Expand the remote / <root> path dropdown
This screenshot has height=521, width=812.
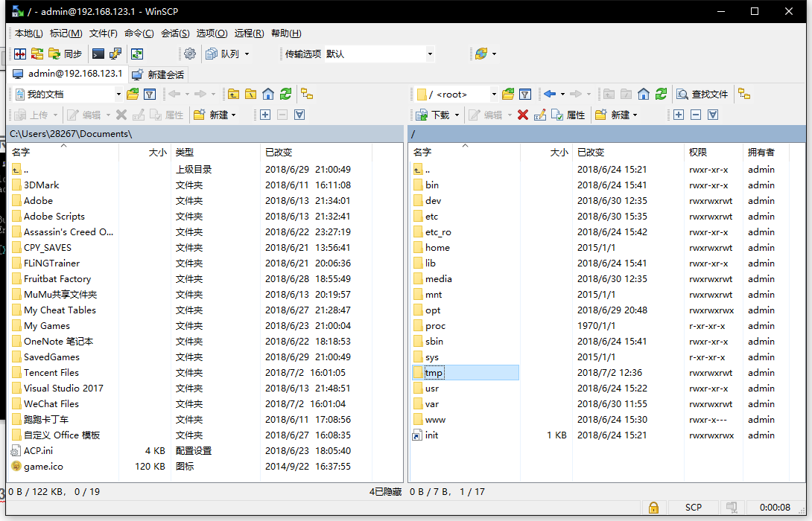click(x=493, y=95)
